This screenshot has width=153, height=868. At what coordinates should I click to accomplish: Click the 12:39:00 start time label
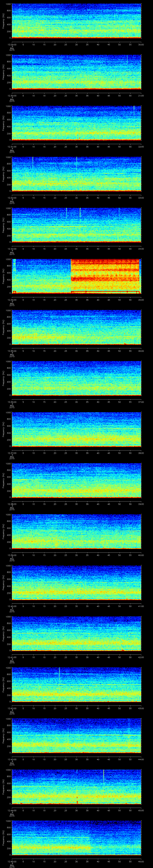[12, 555]
